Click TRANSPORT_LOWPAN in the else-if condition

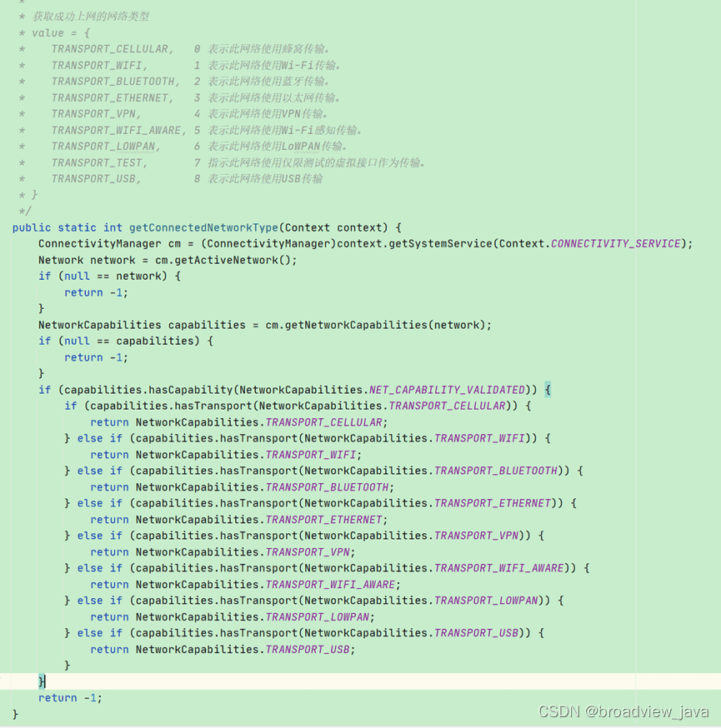(x=486, y=601)
